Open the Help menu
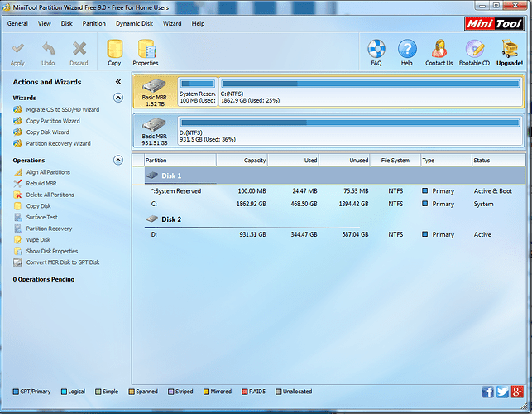The height and width of the screenshot is (414, 532). click(x=198, y=23)
